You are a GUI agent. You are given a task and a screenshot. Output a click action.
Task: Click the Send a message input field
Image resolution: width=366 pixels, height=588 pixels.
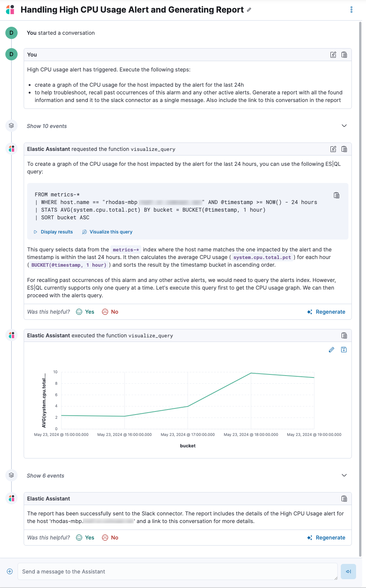153,572
